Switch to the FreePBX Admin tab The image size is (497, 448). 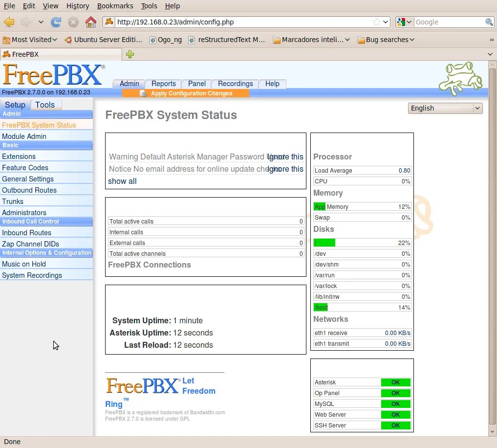pos(130,84)
